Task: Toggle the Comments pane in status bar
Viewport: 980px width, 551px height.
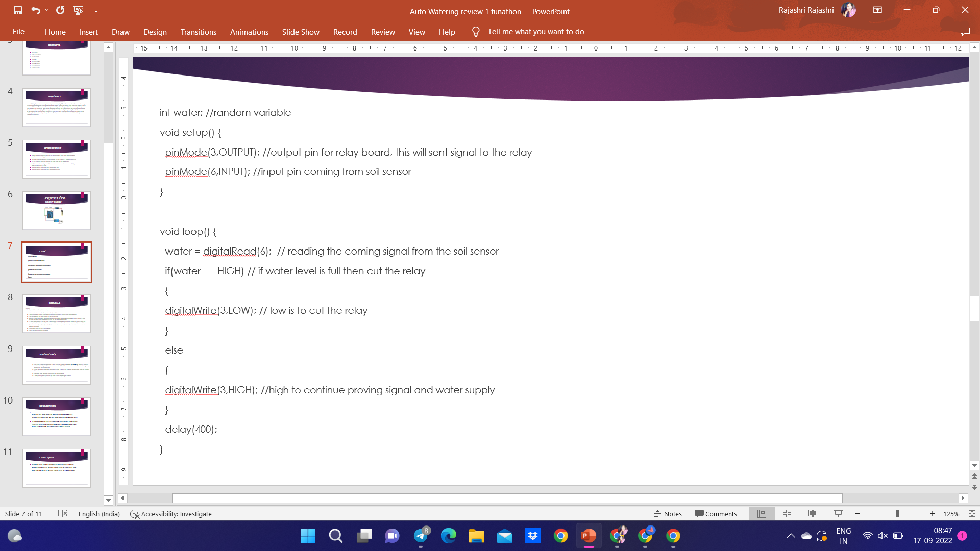Action: click(716, 514)
